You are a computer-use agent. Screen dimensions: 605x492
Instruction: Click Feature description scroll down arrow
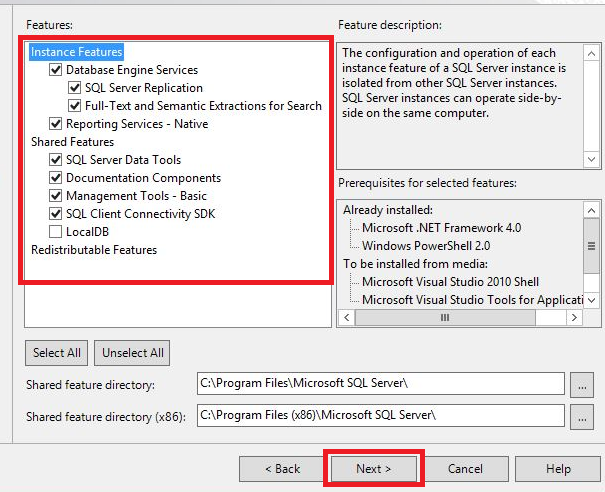591,159
